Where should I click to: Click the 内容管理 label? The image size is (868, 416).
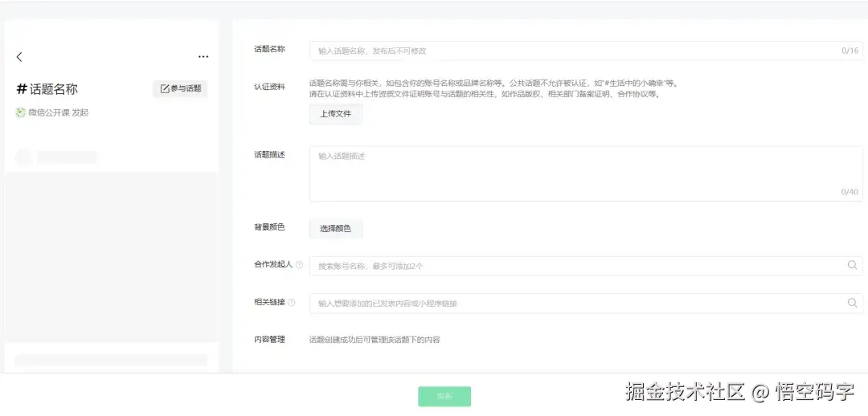[269, 339]
